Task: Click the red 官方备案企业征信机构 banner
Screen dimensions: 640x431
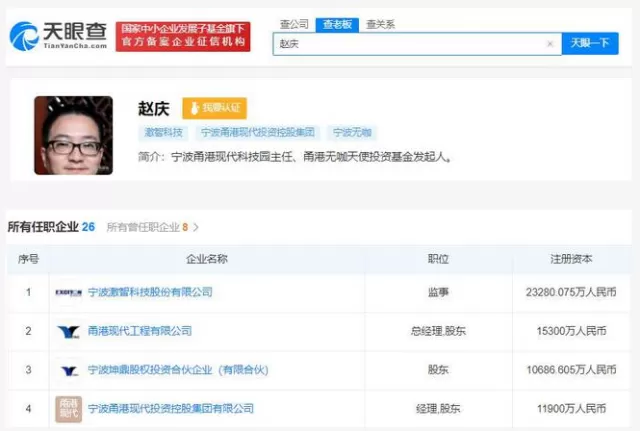Action: pos(183,36)
